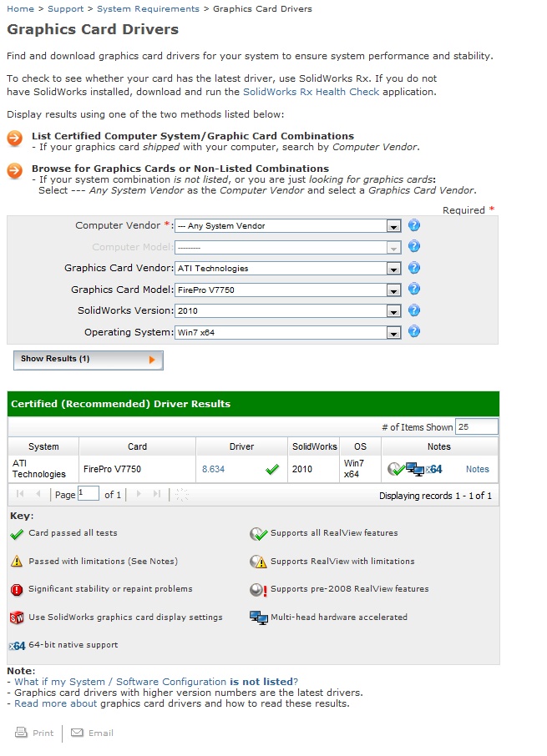Open 'Read more about' drivers link
This screenshot has height=756, width=547.
(x=55, y=703)
